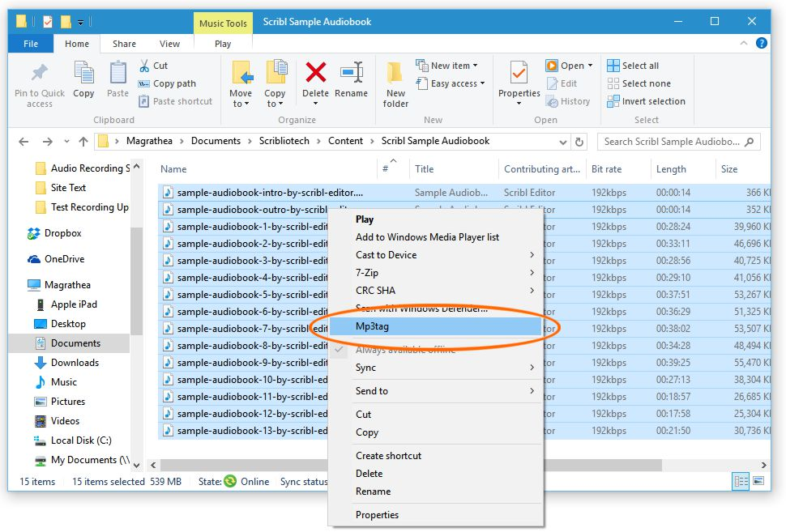Click the Paste shortcut ribbon command
Viewport: 786px width, 532px height.
tap(176, 101)
